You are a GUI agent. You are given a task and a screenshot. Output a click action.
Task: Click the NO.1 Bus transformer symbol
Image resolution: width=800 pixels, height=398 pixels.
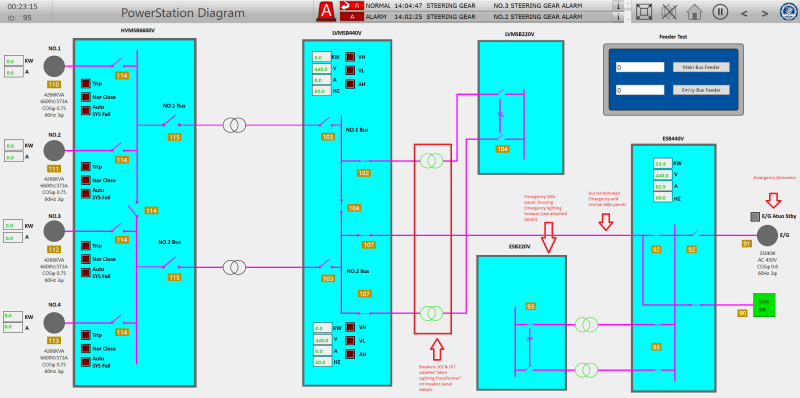coord(234,125)
